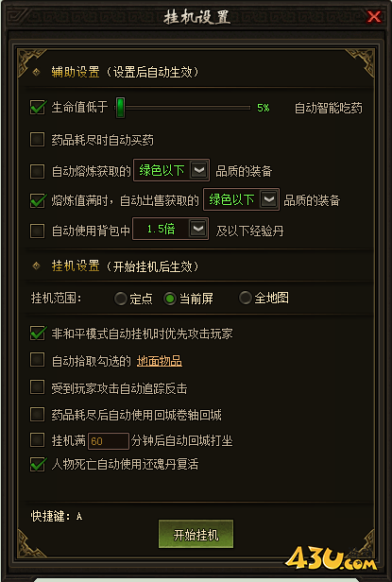
Task: Select the 定点 radio button
Action: point(121,299)
